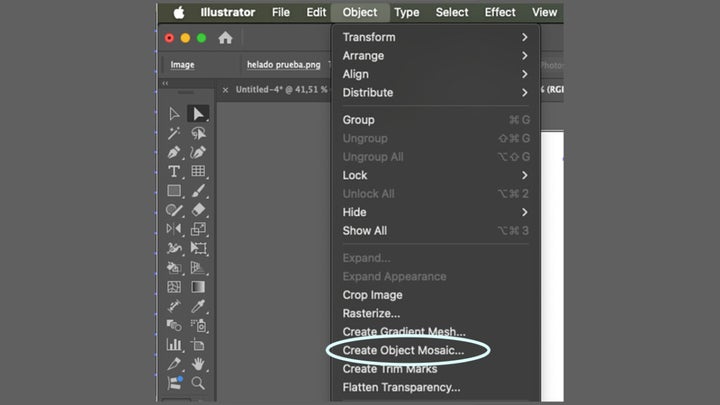Select the Eyedropper tool
720x405 pixels.
199,306
